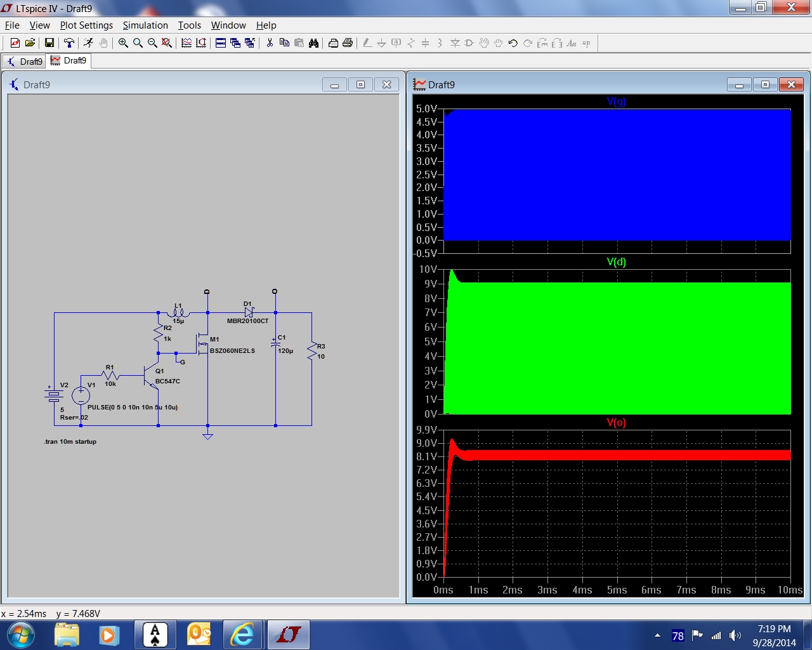Open a file with Open icon

(x=30, y=43)
